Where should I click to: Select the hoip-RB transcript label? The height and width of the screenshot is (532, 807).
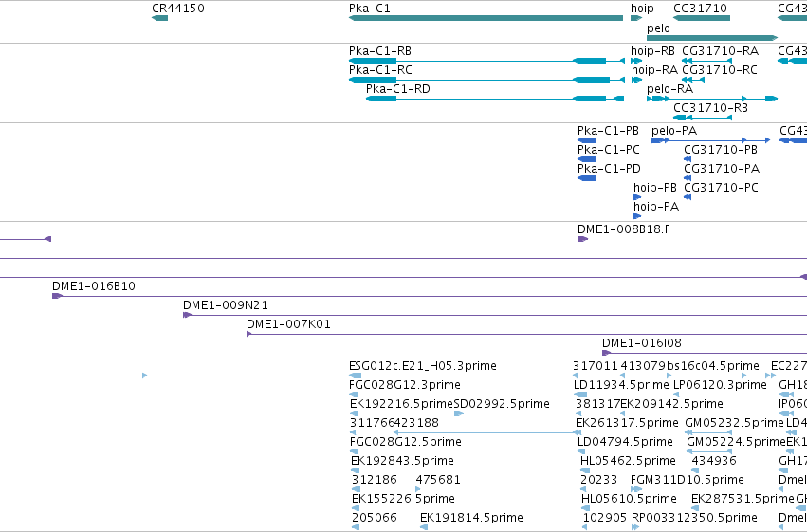point(652,51)
